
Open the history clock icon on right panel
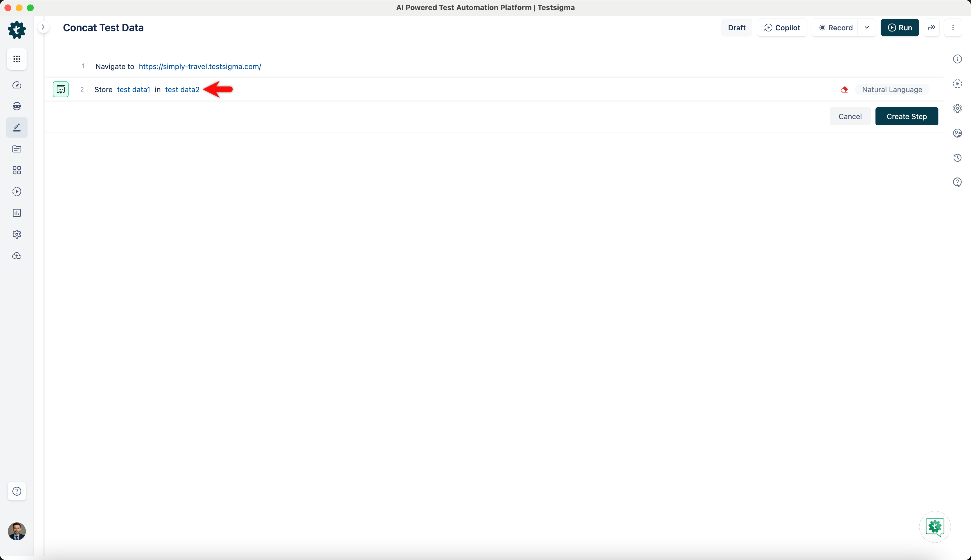957,158
